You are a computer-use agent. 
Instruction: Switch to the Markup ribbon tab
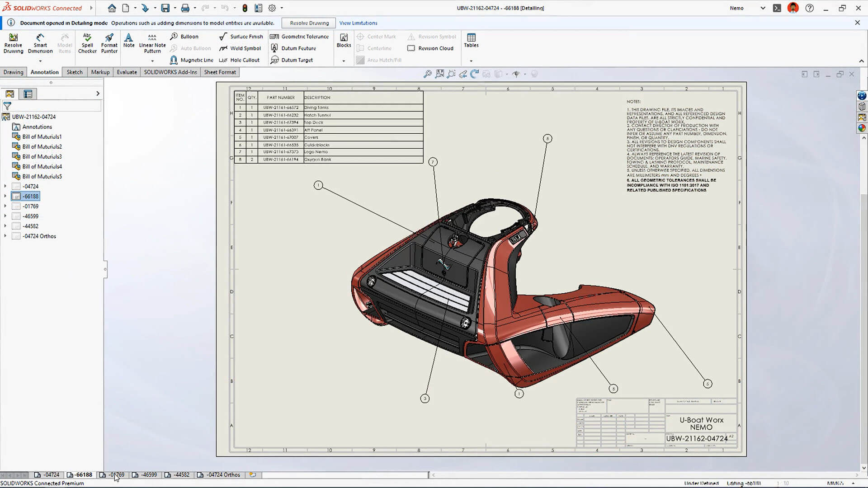click(x=100, y=72)
